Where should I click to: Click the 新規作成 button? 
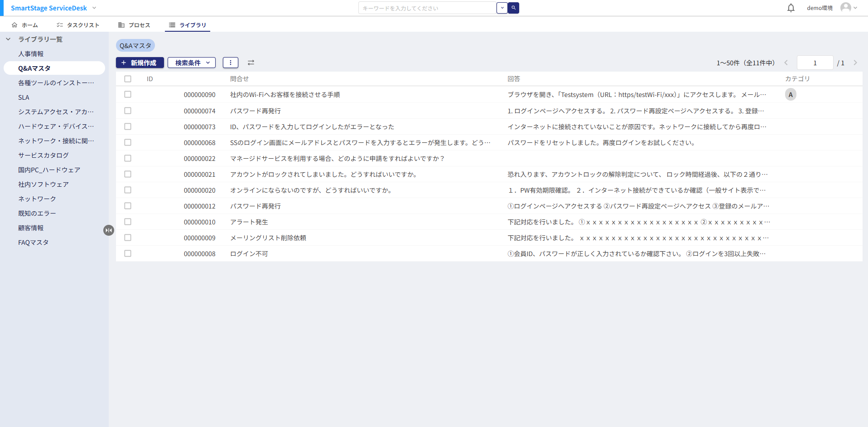tap(140, 63)
